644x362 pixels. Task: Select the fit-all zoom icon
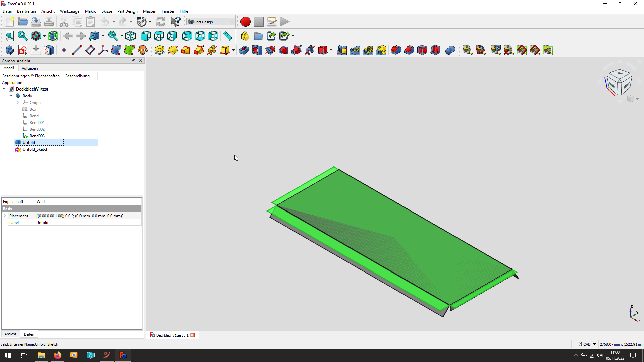(x=9, y=36)
